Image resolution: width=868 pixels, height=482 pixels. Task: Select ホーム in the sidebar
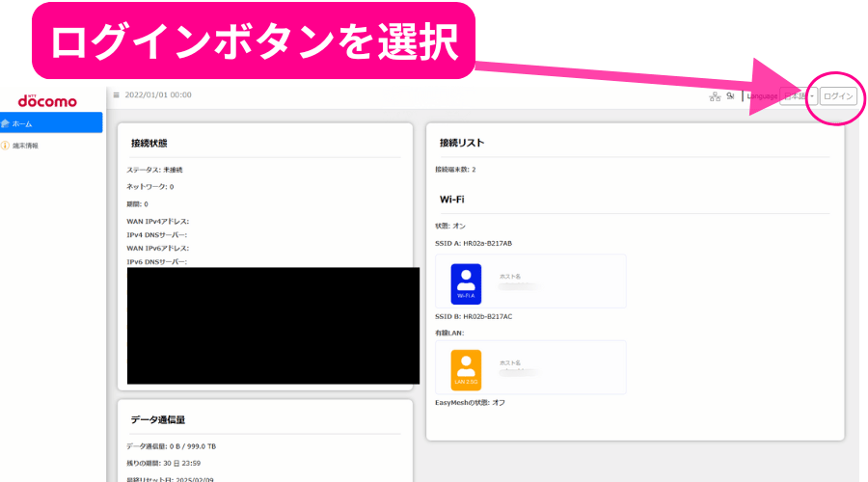[51, 122]
